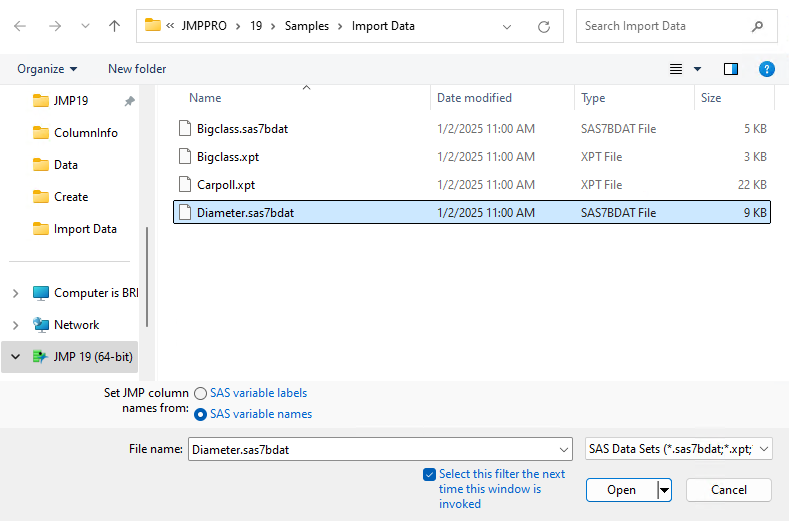Select the file Bigclass.sas7bdat
The height and width of the screenshot is (521, 789).
(x=471, y=129)
